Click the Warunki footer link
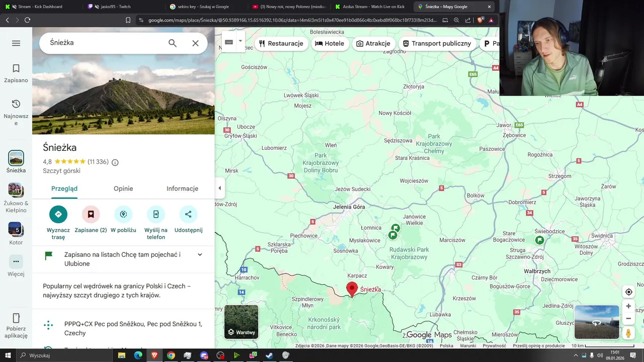 pyautogui.click(x=468, y=346)
